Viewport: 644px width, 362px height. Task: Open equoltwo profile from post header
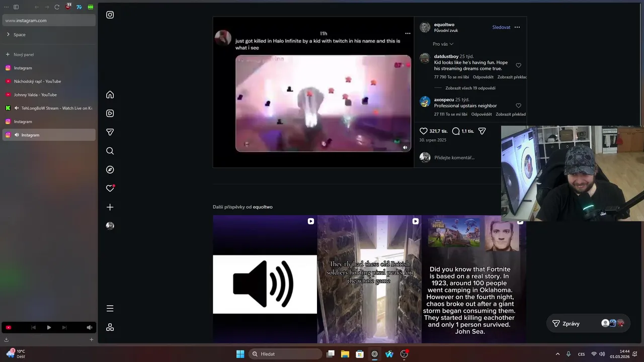click(444, 24)
